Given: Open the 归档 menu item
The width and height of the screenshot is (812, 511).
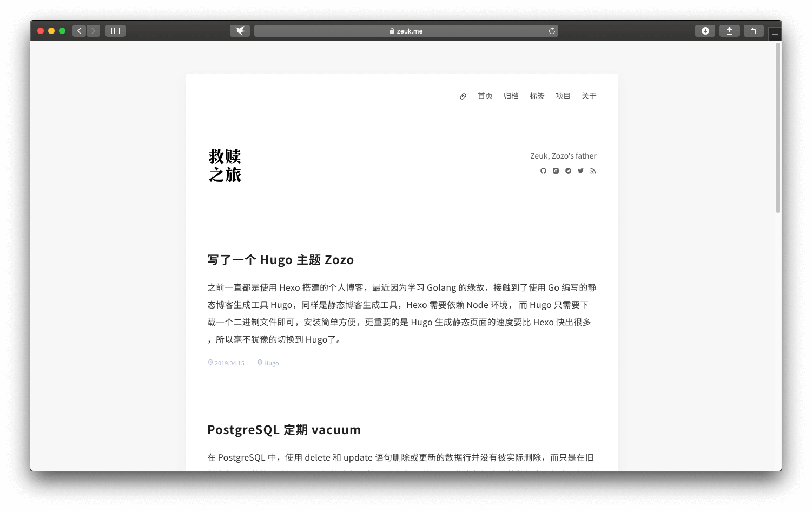Looking at the screenshot, I should [511, 96].
